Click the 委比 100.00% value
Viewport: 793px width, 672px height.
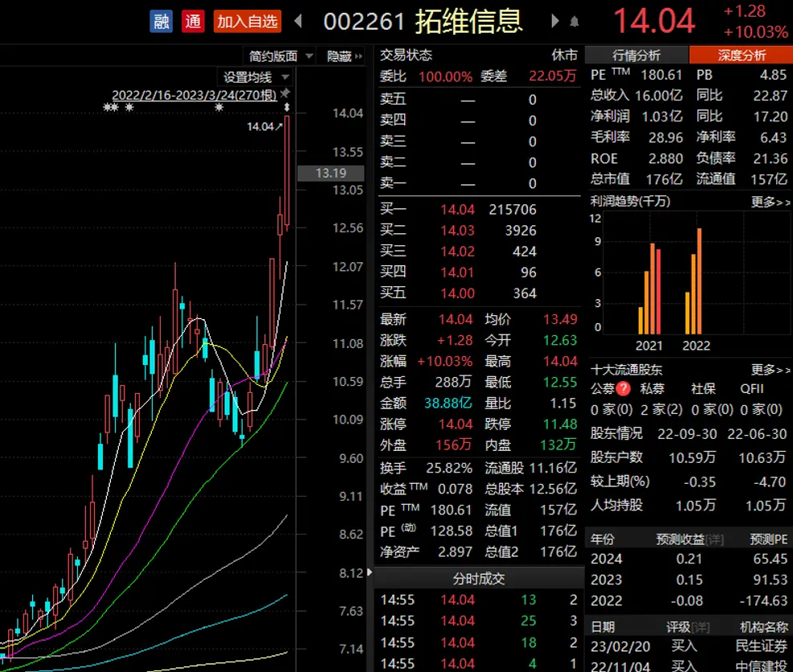(446, 77)
